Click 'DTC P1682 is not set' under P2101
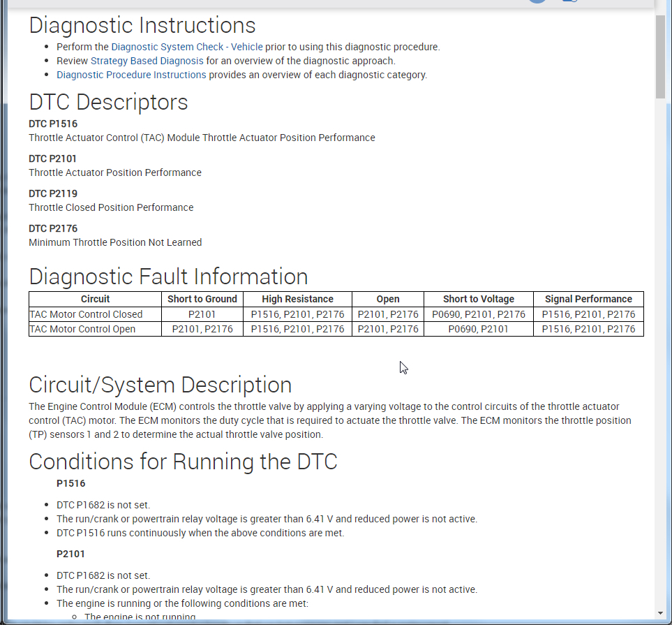 pos(103,575)
